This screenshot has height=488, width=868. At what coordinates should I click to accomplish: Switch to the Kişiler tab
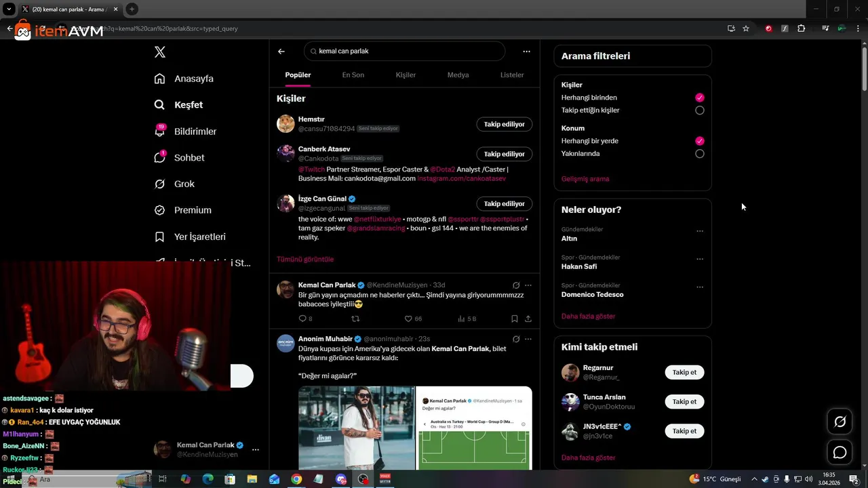406,75
